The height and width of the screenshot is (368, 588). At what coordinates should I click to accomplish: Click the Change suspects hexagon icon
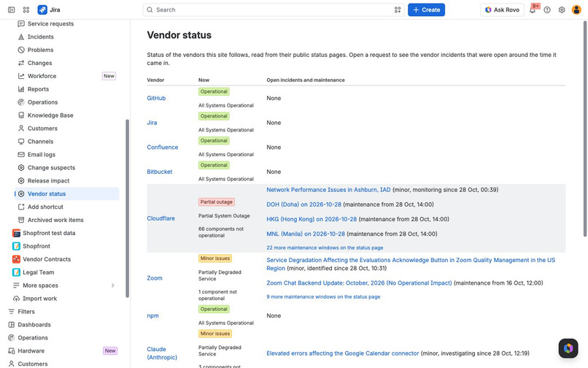(x=21, y=168)
